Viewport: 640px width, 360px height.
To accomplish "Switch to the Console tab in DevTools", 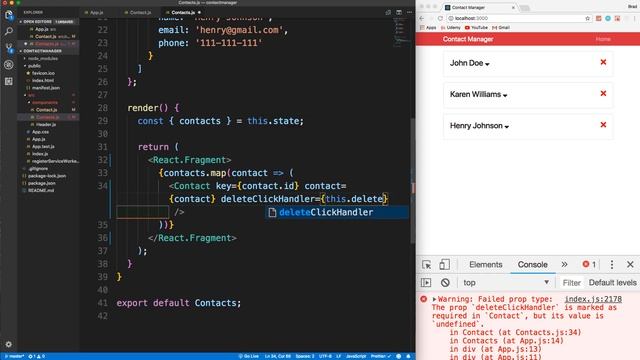I will point(532,264).
